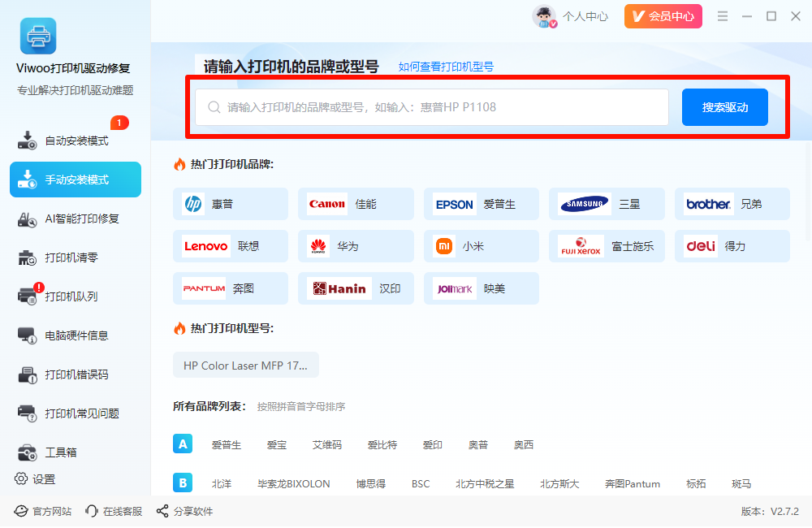Viewport: 812px width, 528px height.
Task: Click 北洋 brand in list
Action: (x=222, y=483)
